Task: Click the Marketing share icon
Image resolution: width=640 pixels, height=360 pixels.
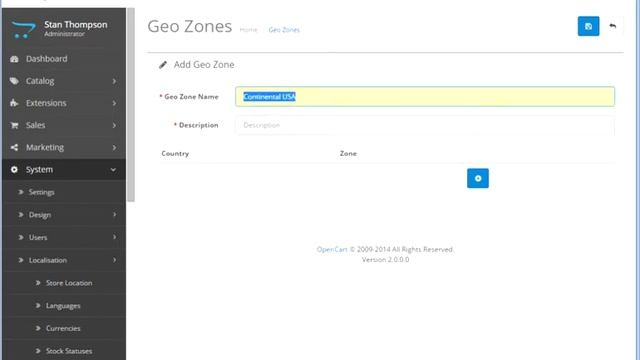Action: [14, 147]
